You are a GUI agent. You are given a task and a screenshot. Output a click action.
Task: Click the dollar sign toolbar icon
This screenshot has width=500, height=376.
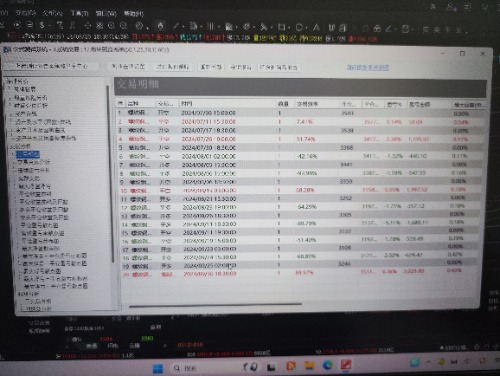pos(42,25)
